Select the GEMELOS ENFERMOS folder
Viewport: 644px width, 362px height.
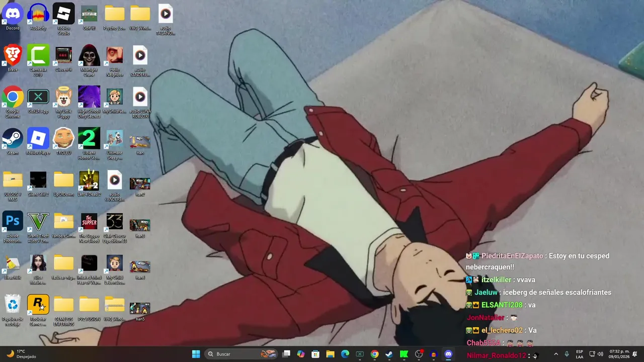[x=63, y=310]
